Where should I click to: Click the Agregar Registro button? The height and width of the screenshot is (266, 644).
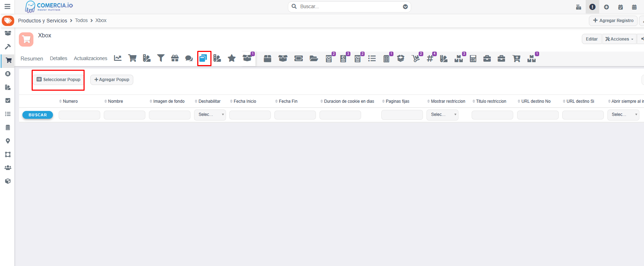click(x=613, y=21)
